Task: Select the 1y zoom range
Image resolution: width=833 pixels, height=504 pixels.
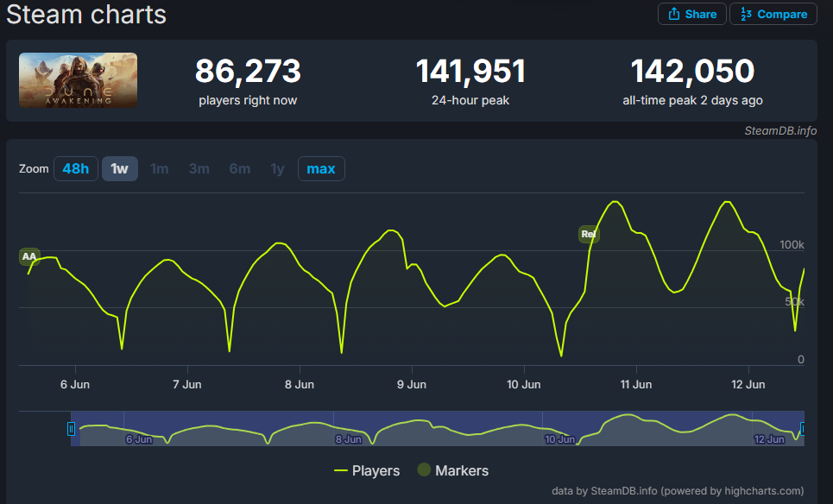Action: (x=277, y=169)
